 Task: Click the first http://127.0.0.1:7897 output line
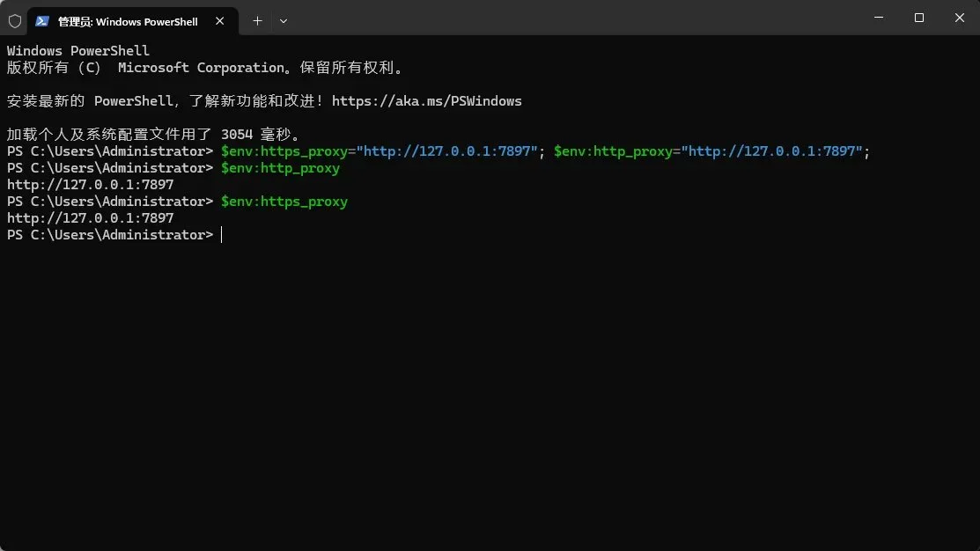click(x=90, y=185)
